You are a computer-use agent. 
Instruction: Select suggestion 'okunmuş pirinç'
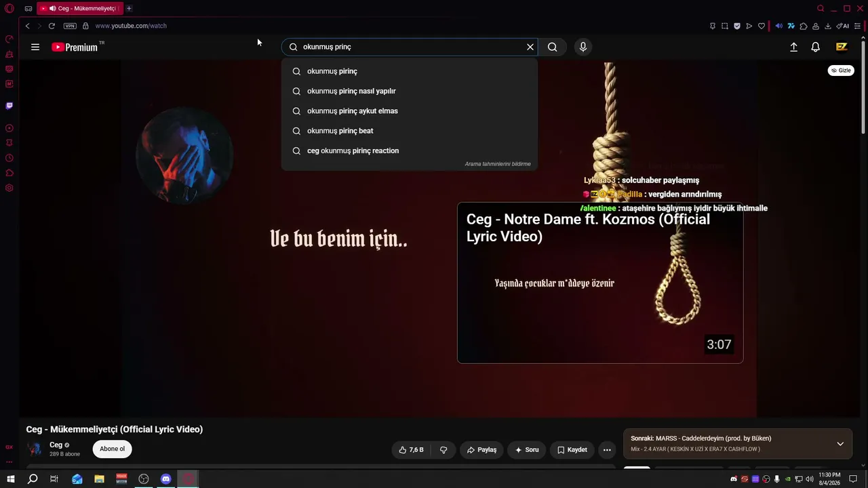(410, 71)
